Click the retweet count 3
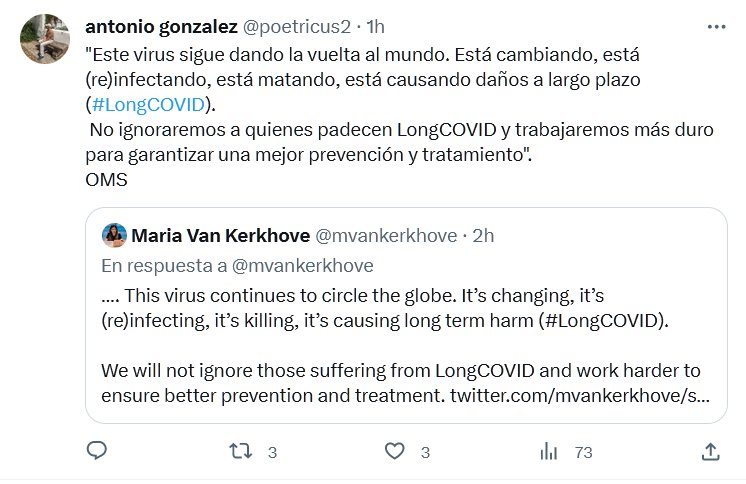The height and width of the screenshot is (484, 746). [x=272, y=453]
